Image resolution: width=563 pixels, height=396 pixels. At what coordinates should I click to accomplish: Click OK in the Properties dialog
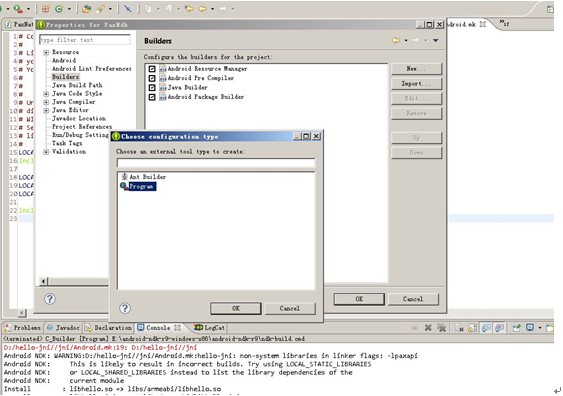coord(359,299)
